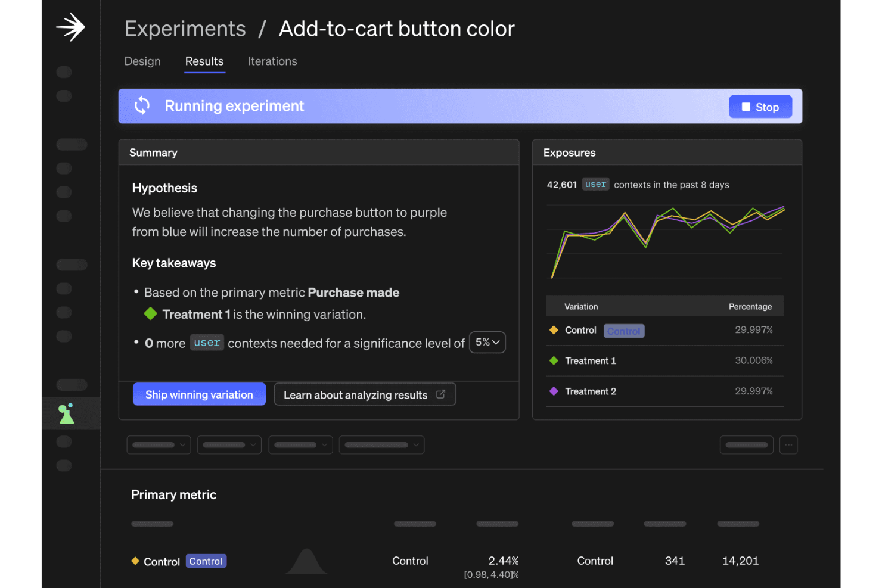Click the green diamond beside winning Treatment 1
882x588 pixels.
(151, 313)
